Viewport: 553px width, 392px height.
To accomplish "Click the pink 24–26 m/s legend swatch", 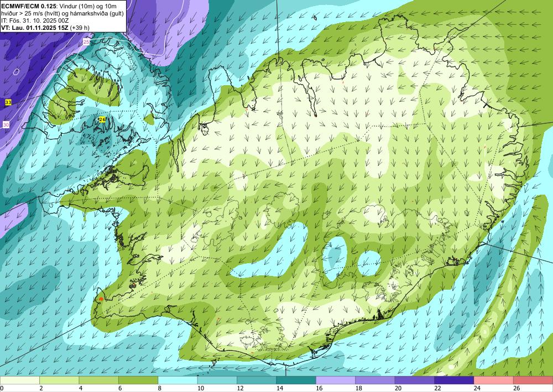I will [x=494, y=380].
